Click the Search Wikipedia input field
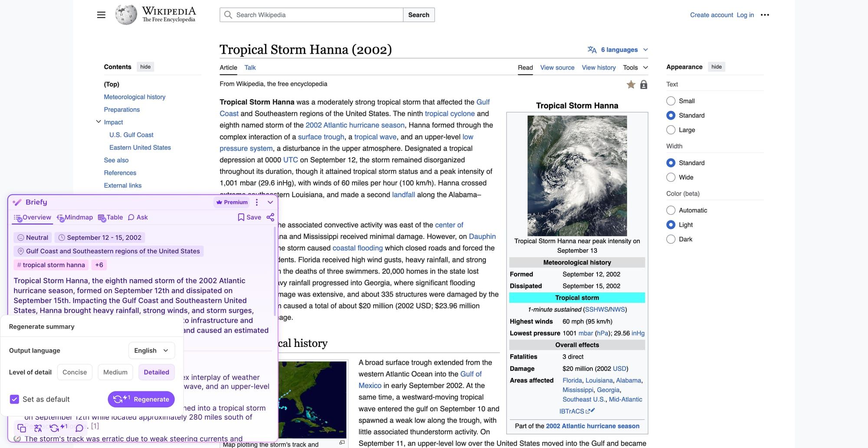The image size is (868, 448). [x=312, y=15]
